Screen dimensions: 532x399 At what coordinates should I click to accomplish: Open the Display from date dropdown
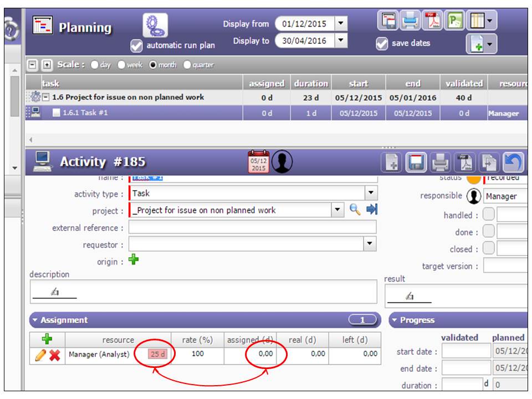[x=341, y=24]
